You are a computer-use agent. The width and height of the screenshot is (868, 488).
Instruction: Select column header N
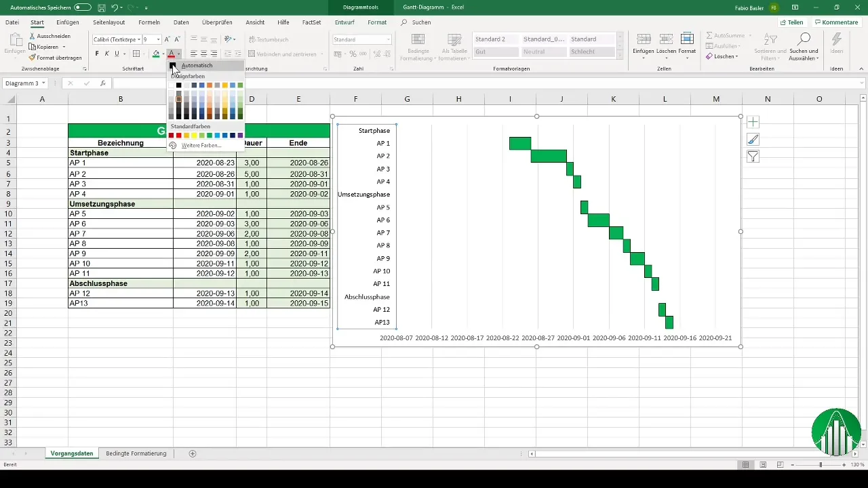click(768, 99)
